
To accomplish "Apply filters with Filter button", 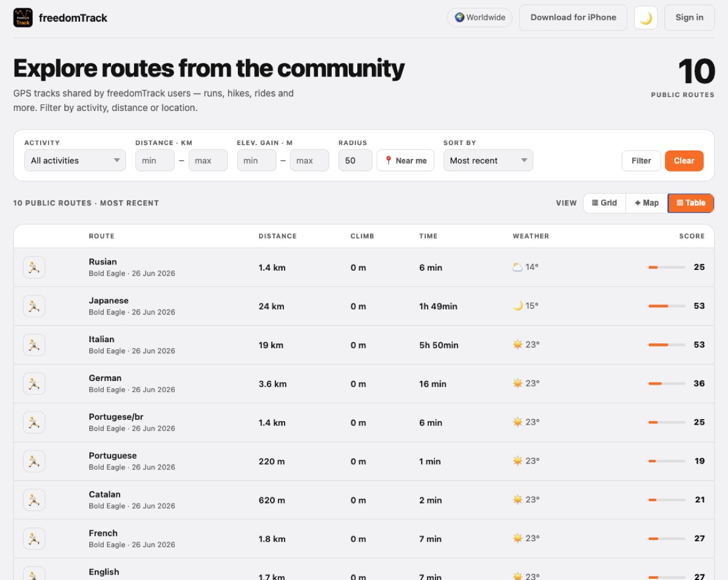I will tap(641, 161).
